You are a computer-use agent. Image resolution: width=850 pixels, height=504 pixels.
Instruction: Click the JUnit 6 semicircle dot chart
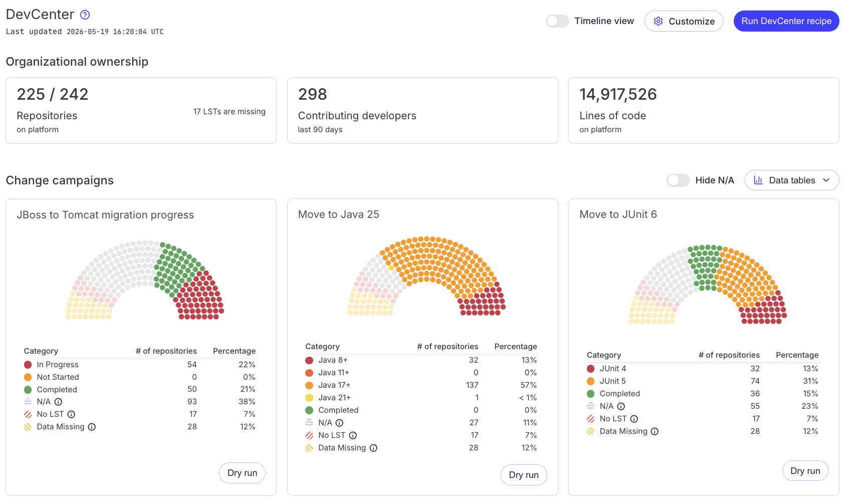tap(708, 285)
